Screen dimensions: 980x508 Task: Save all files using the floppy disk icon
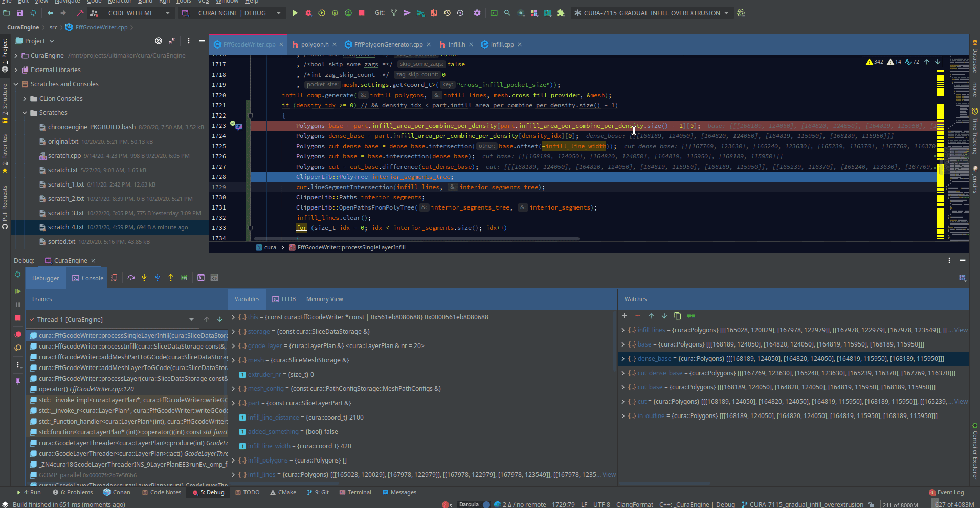(20, 13)
